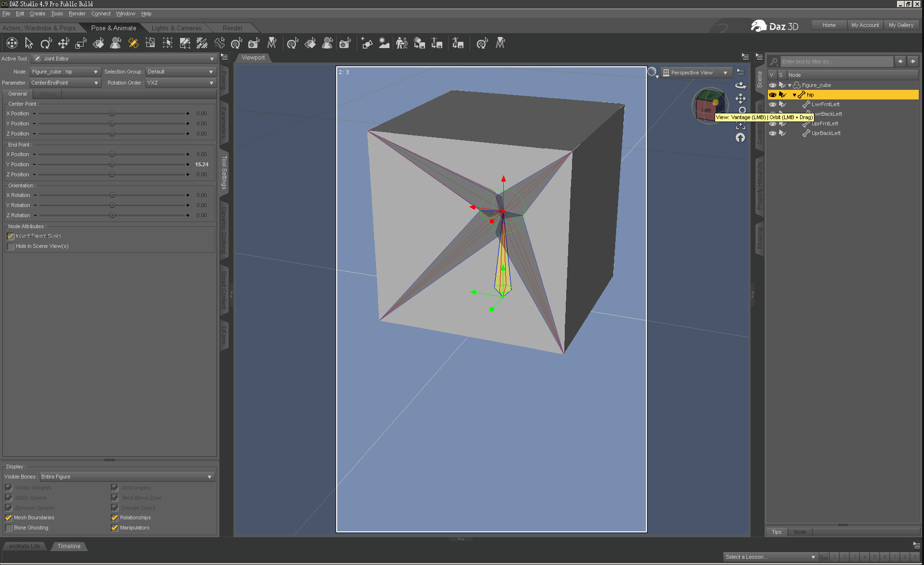Screen dimensions: 924x565
Task: Select the Joint Editor bone tool
Action: pyautogui.click(x=133, y=43)
